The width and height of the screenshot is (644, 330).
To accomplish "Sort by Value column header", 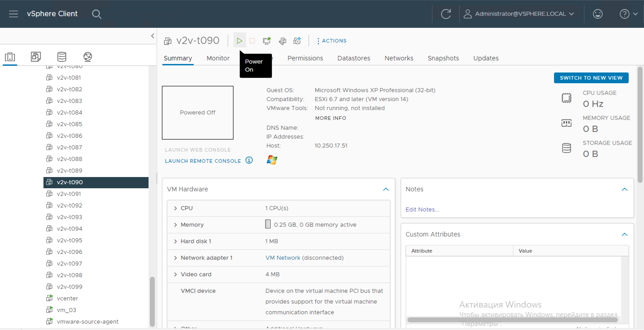I will [x=571, y=251].
